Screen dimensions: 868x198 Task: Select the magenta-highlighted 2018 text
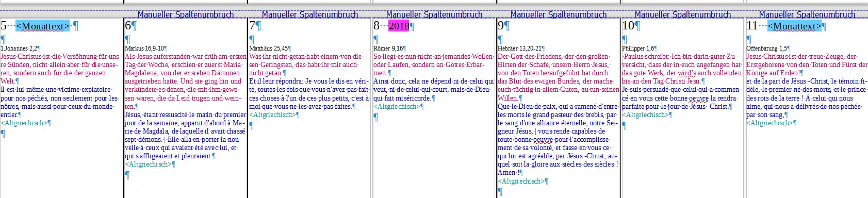(x=399, y=26)
